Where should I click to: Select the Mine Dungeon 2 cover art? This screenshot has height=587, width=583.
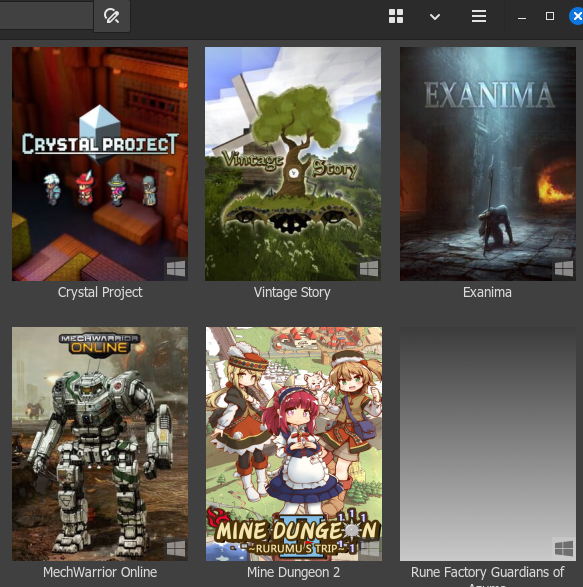[x=294, y=444]
